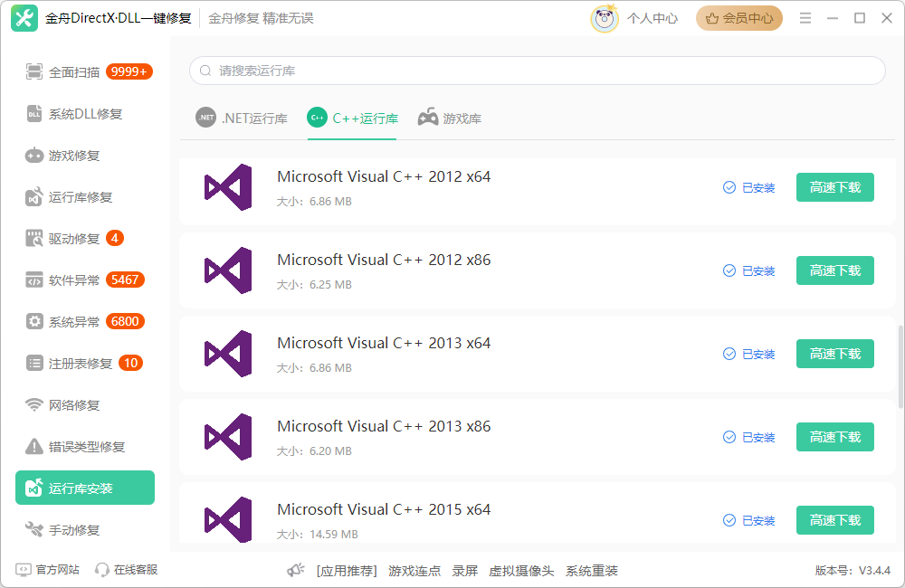
Task: Switch to the game library tab
Action: click(x=450, y=119)
